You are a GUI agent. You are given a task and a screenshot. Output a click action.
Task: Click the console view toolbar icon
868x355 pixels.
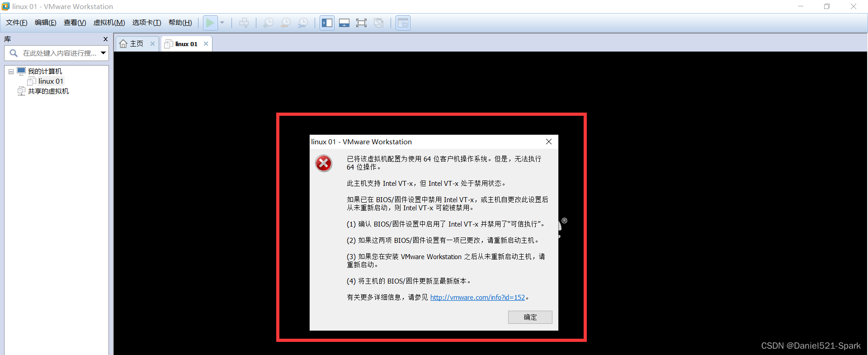(x=403, y=23)
